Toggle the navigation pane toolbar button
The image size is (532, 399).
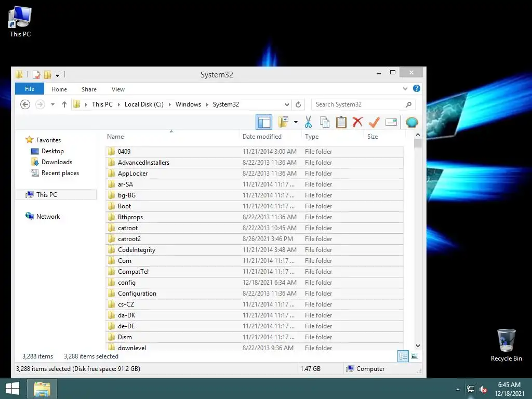pyautogui.click(x=263, y=122)
